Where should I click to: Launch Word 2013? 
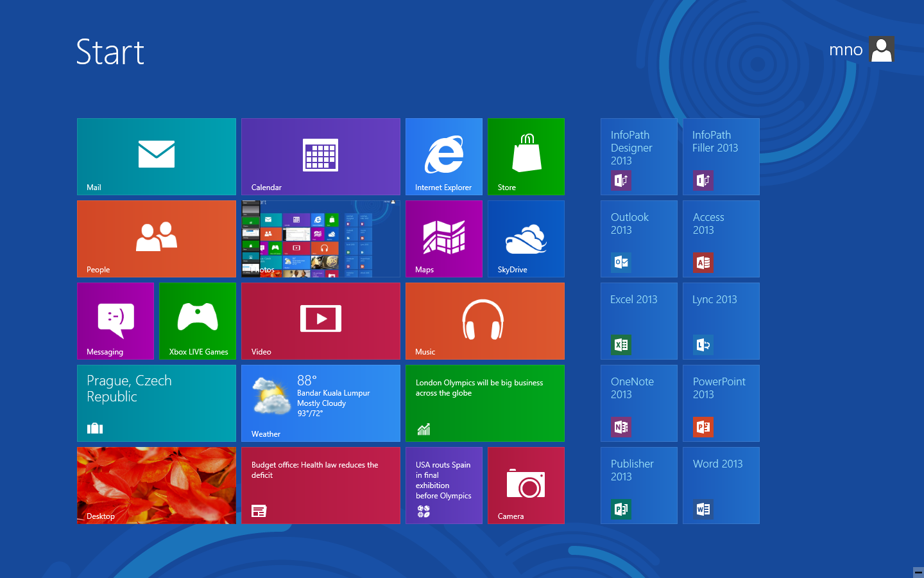coord(721,485)
